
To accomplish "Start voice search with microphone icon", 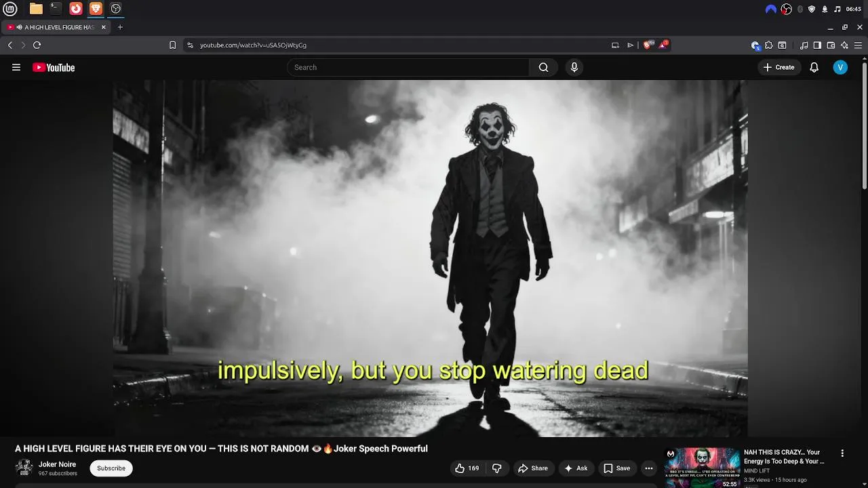I will [x=574, y=67].
